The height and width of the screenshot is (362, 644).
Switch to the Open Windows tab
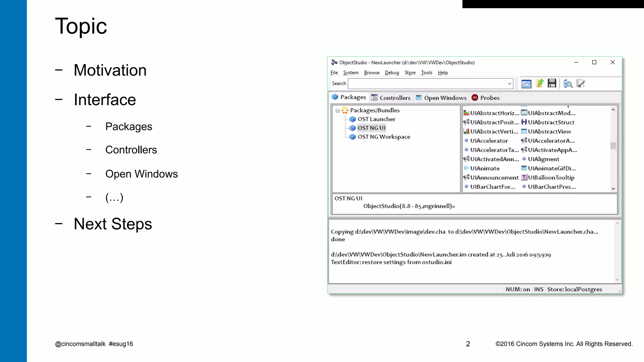coord(441,98)
